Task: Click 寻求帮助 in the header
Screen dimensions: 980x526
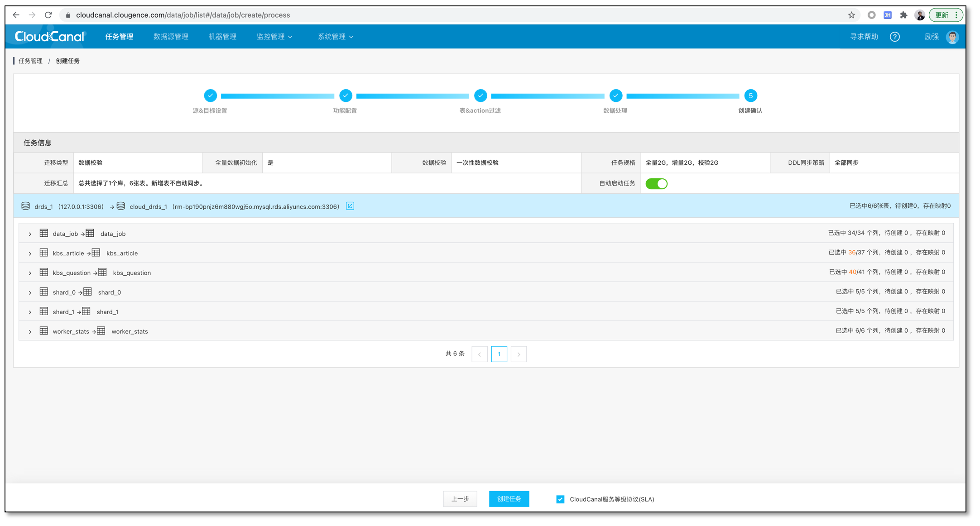Action: [864, 37]
